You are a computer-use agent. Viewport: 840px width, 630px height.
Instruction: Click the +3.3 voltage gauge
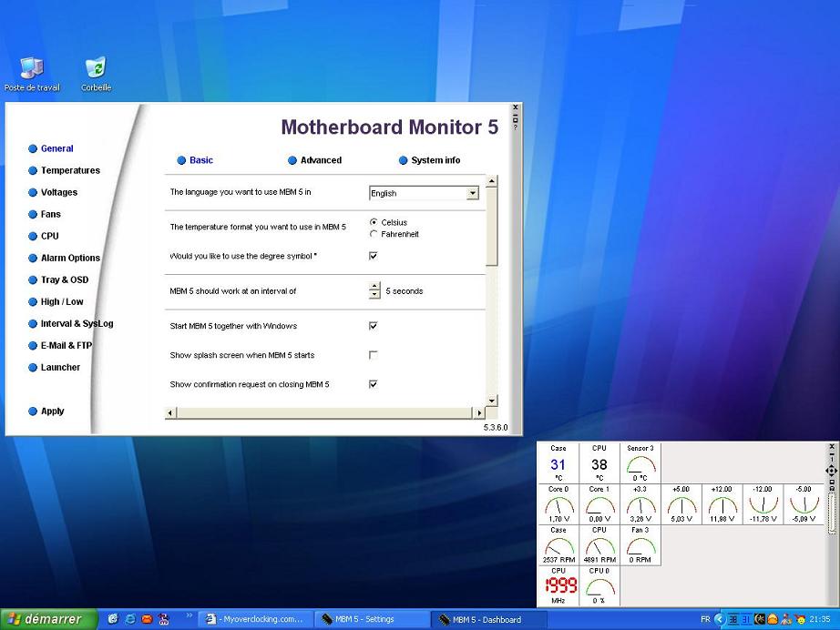[640, 504]
